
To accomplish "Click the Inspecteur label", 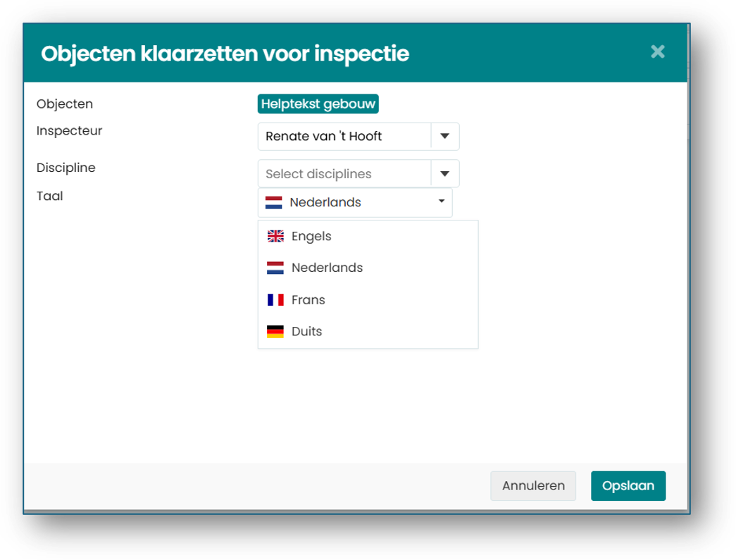I will pyautogui.click(x=70, y=130).
